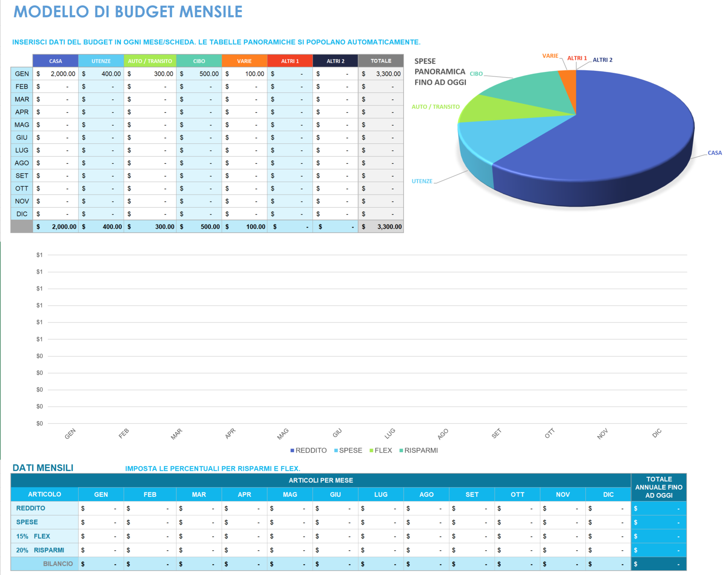Select the LUG row label in expenses table
This screenshot has width=728, height=575.
click(22, 150)
